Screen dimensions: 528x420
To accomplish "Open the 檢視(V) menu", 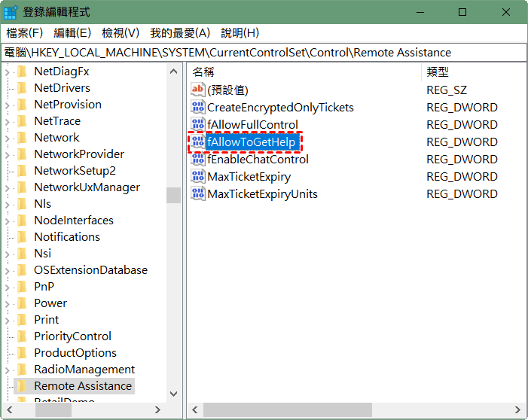I will tap(121, 33).
